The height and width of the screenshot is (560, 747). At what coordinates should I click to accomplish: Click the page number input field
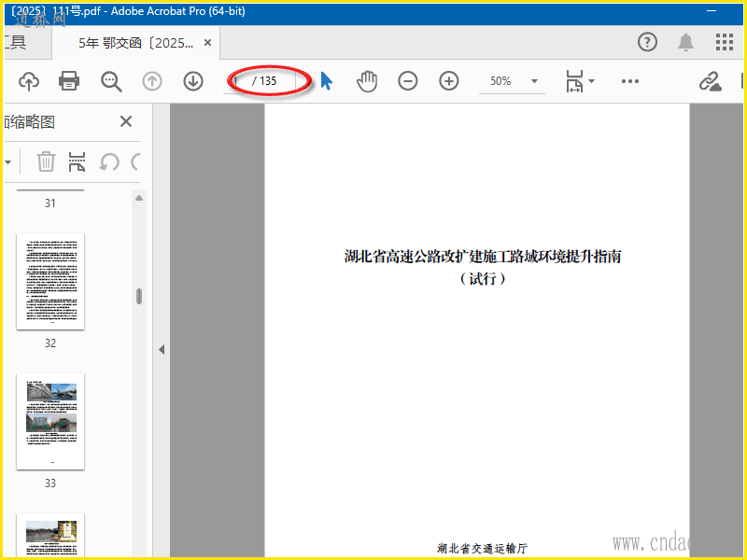pos(237,81)
